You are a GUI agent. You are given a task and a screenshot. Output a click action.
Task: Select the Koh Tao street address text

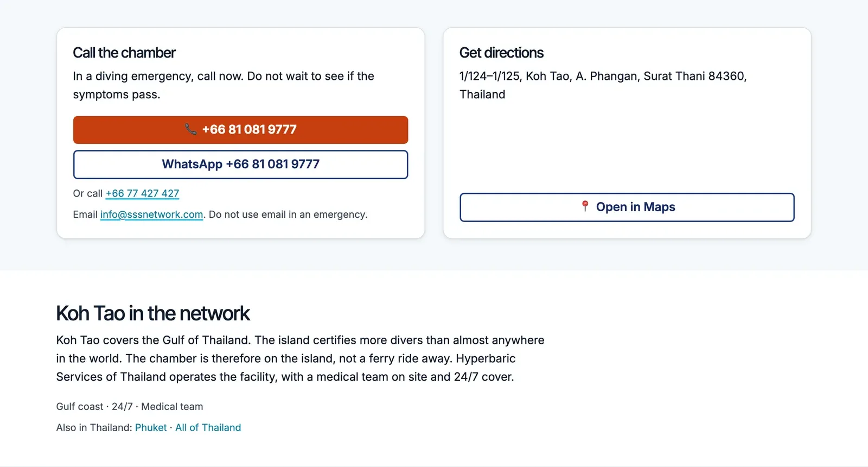pos(603,85)
